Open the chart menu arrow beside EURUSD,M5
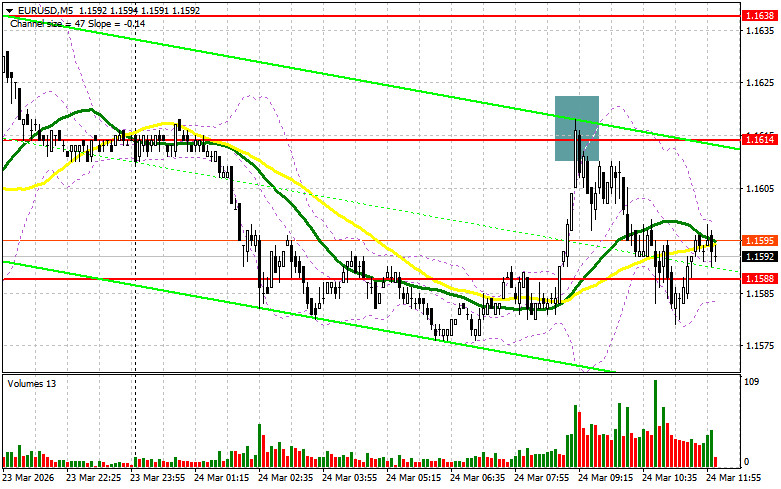 10,10
